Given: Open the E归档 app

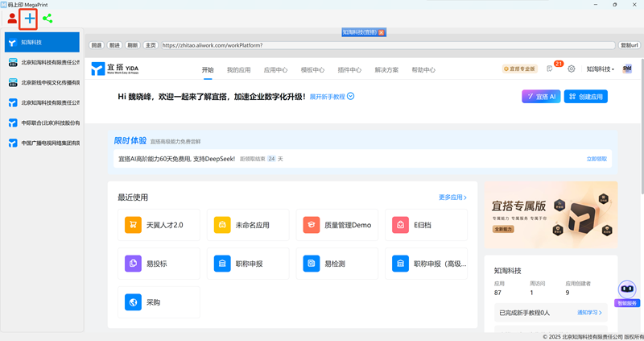Looking at the screenshot, I should coord(427,225).
